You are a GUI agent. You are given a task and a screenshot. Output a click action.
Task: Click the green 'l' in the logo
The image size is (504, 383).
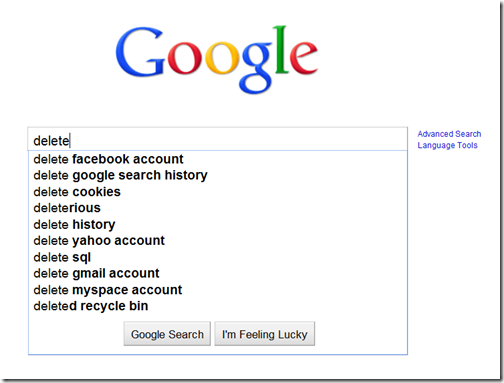(282, 49)
